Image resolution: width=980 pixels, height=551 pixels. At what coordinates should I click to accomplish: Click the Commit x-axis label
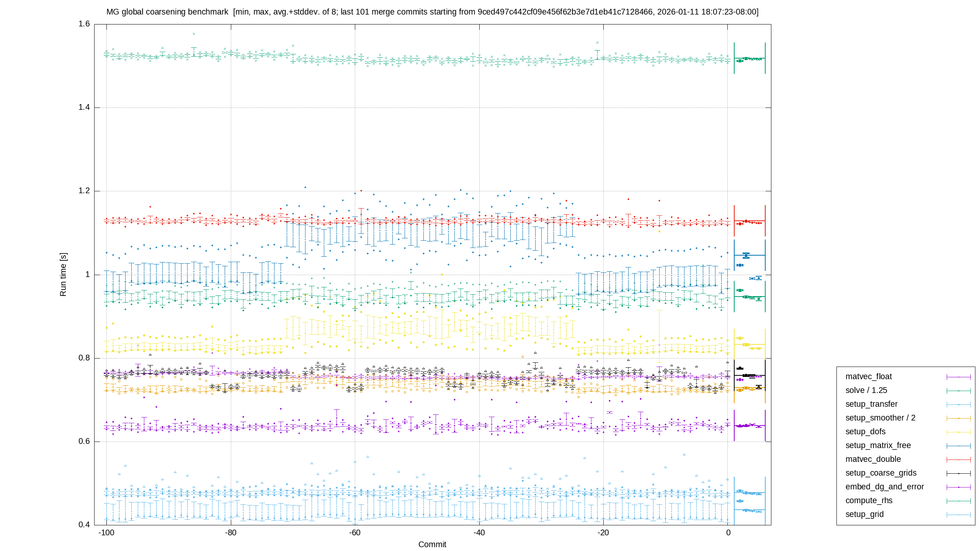(432, 544)
